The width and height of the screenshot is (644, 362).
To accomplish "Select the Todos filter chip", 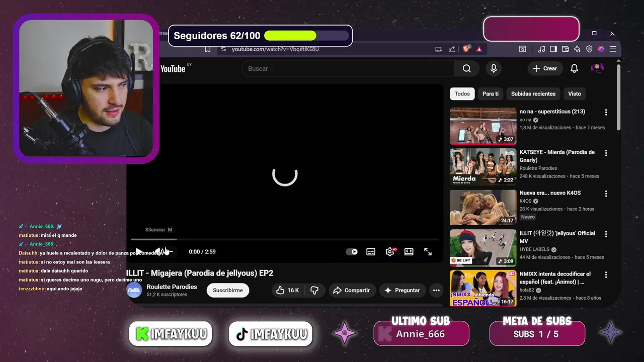I will 462,94.
